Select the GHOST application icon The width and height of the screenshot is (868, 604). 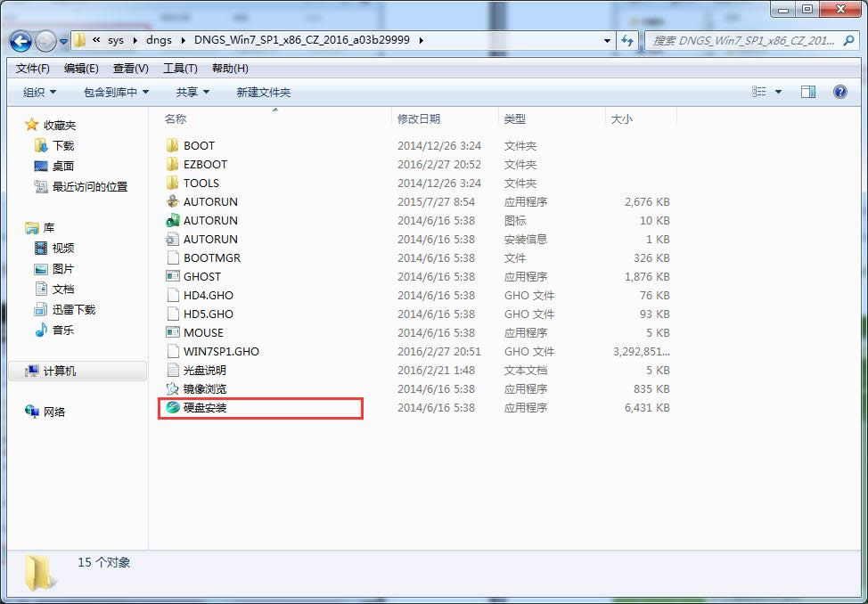[x=173, y=277]
